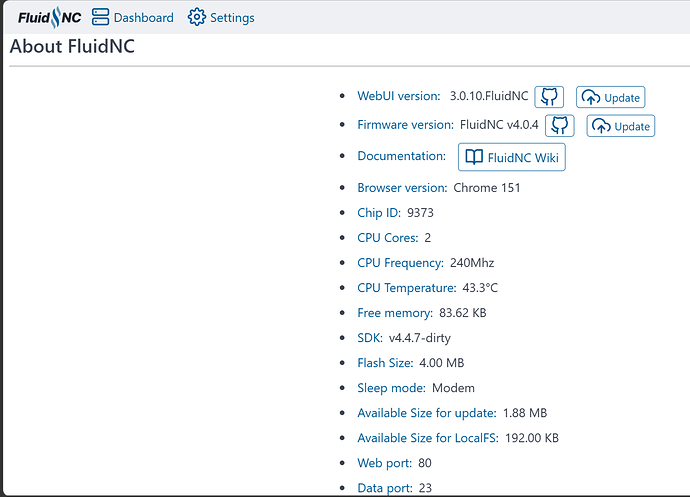Select the 'SDK:' label
The width and height of the screenshot is (690, 497).
pos(370,338)
